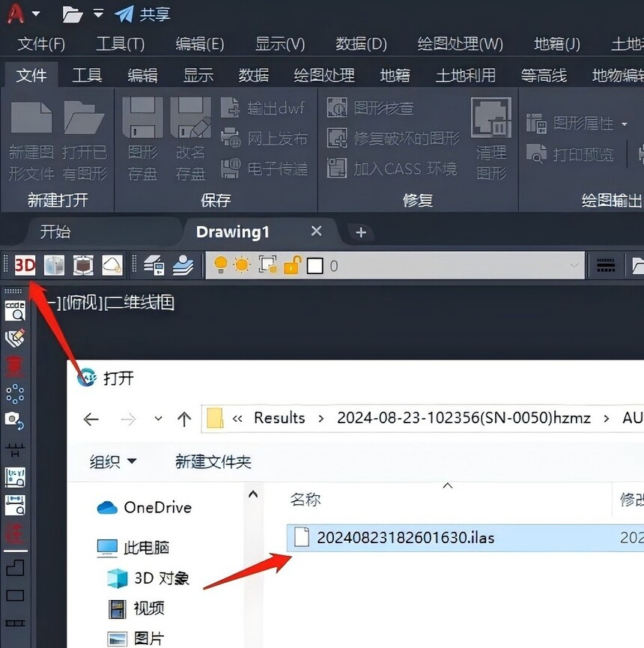Expand the 图形属性 dropdown arrow
Screen dimensions: 644x648
[625, 124]
